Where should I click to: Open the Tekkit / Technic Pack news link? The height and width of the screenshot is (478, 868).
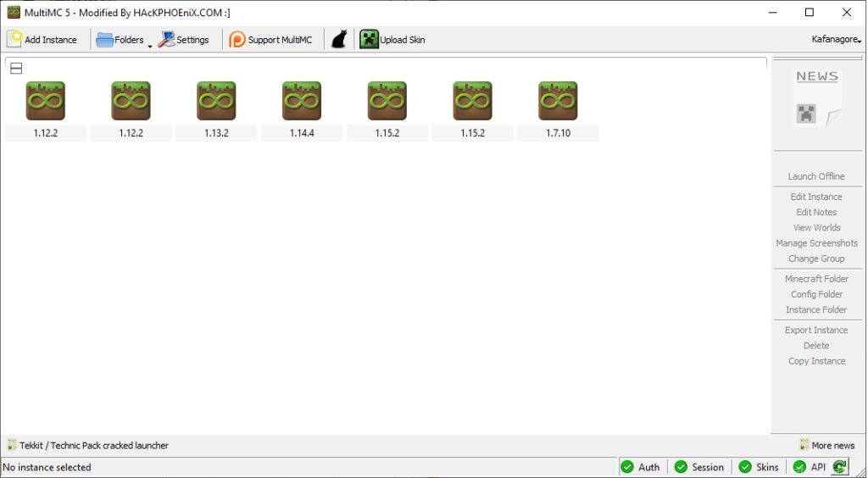(88, 445)
